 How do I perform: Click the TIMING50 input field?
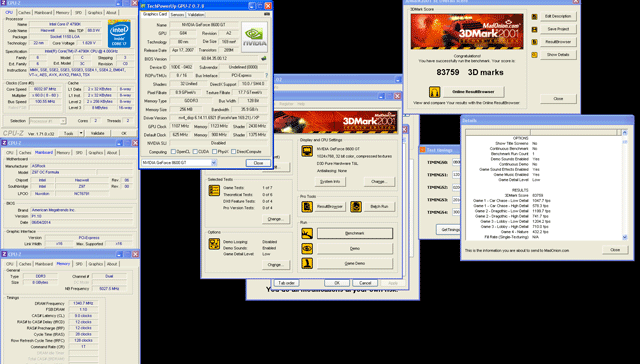pos(456,162)
